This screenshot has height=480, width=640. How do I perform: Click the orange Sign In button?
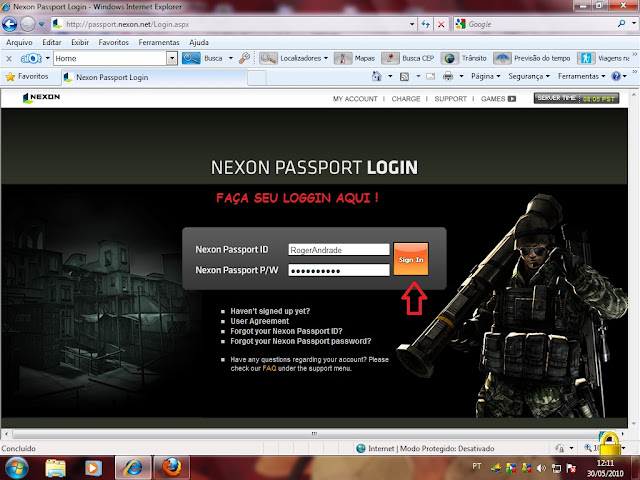[411, 259]
